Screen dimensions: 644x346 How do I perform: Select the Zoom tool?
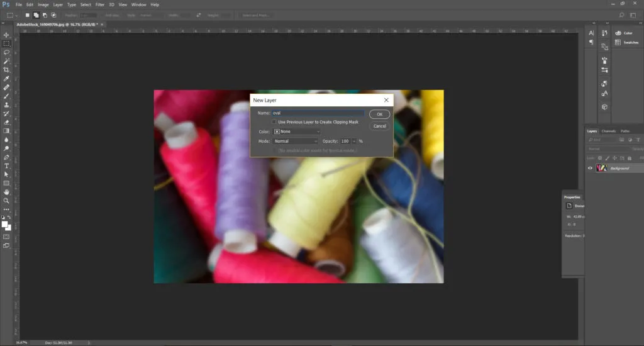(x=6, y=201)
